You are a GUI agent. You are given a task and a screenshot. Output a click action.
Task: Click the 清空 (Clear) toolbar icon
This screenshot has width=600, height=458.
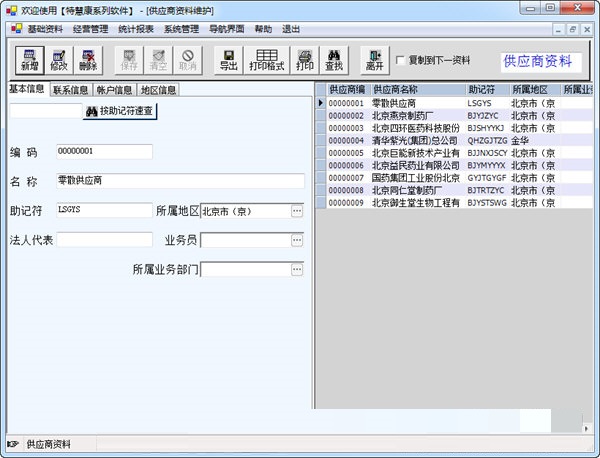(158, 60)
